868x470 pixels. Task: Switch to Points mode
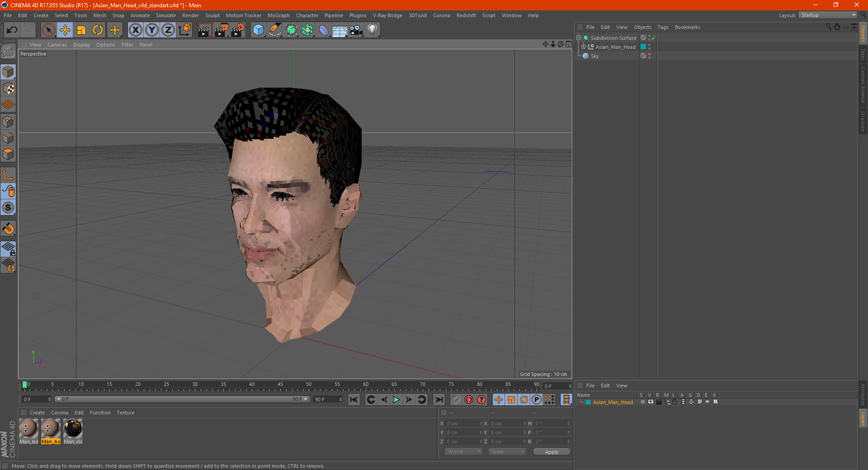[x=8, y=122]
